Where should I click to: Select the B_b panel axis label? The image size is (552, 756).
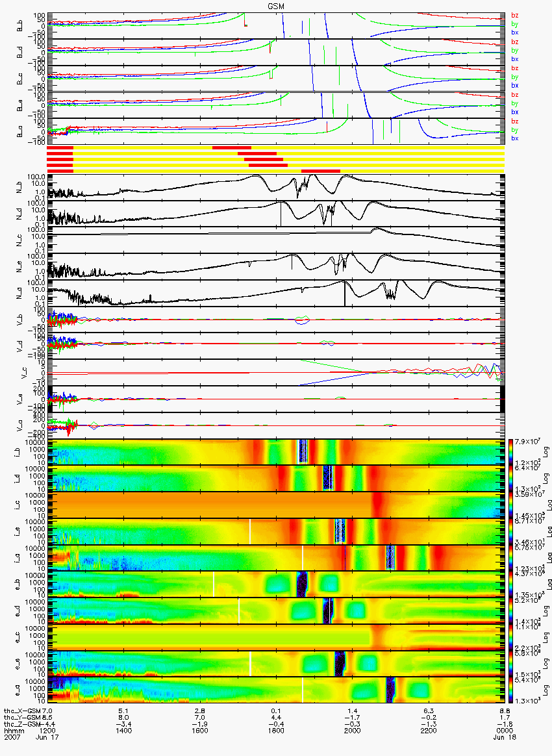click(19, 25)
